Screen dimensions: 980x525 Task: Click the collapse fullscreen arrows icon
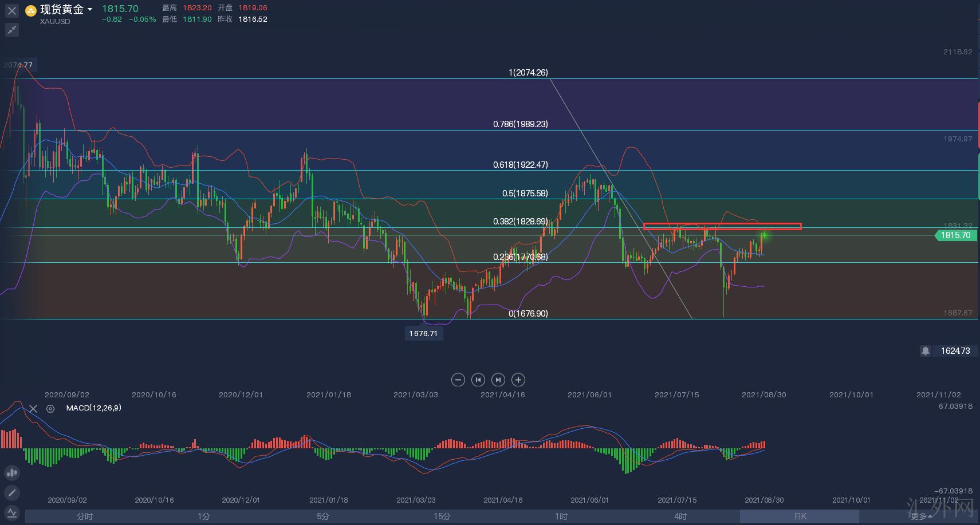pos(11,30)
